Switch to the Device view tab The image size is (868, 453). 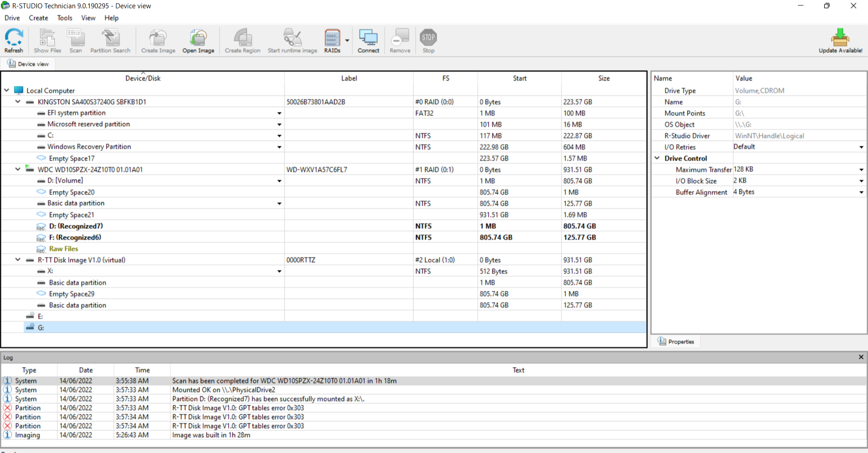click(28, 64)
